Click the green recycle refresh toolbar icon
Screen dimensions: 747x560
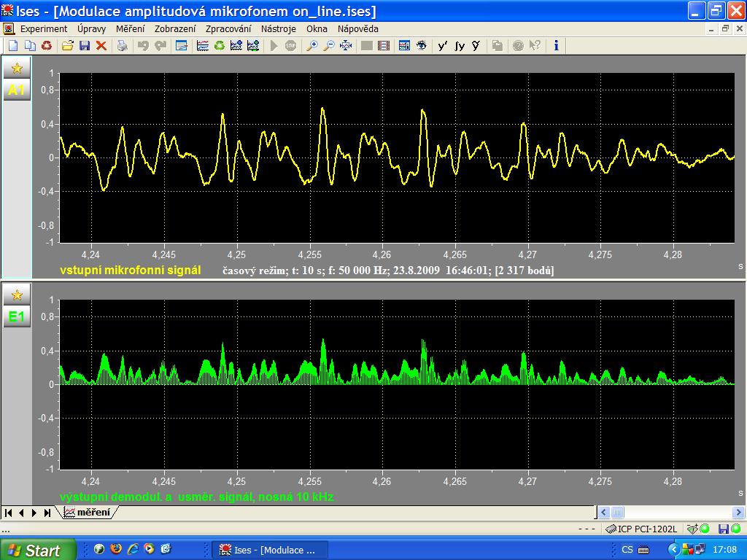click(219, 46)
